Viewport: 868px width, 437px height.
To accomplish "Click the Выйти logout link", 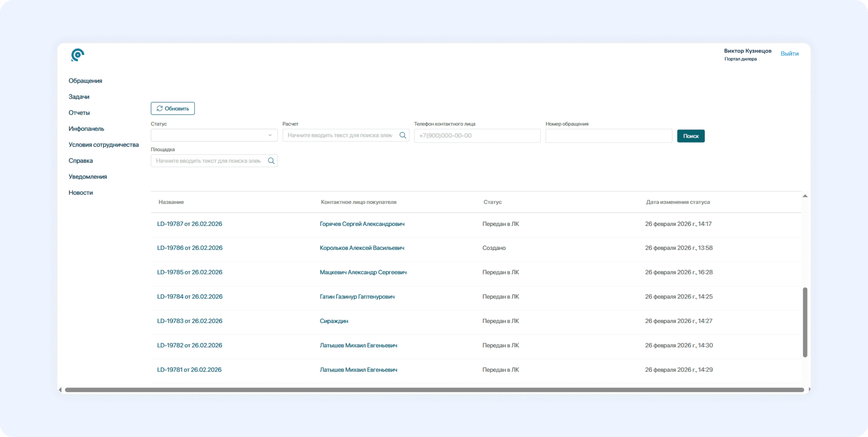I will [x=789, y=54].
